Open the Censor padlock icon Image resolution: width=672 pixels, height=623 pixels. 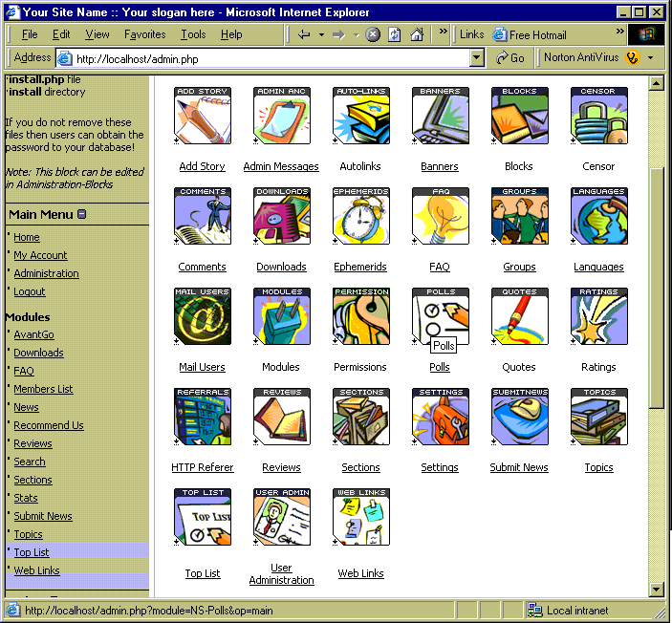(598, 117)
